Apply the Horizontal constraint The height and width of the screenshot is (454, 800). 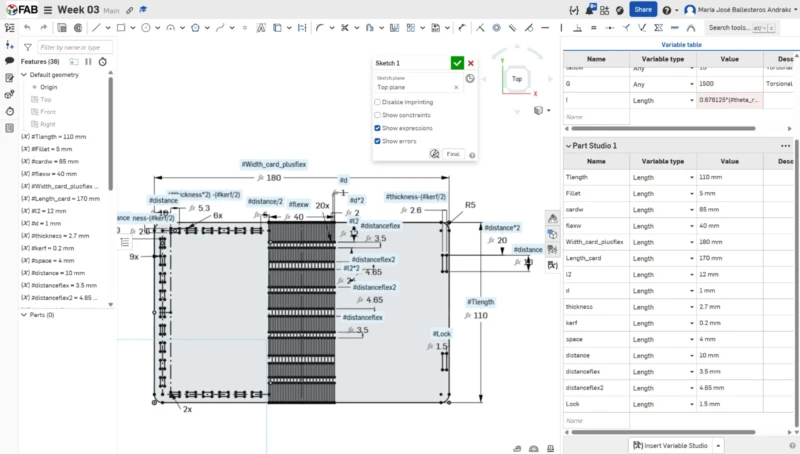click(545, 28)
